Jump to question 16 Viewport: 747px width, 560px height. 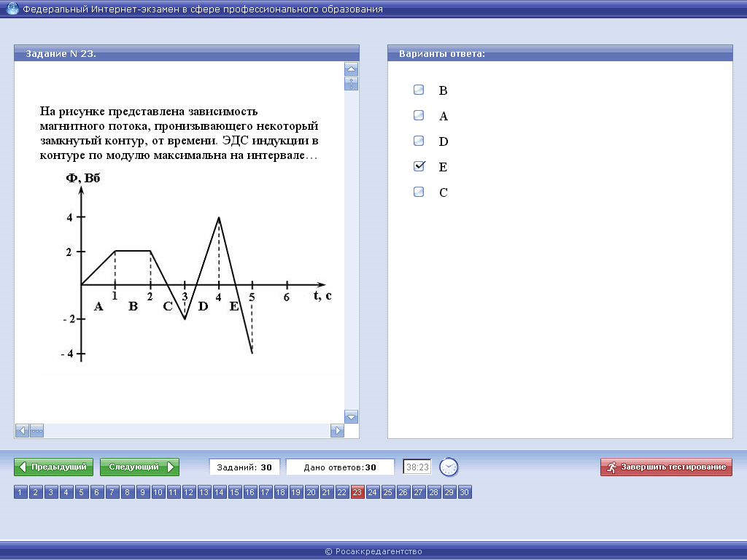click(x=249, y=492)
